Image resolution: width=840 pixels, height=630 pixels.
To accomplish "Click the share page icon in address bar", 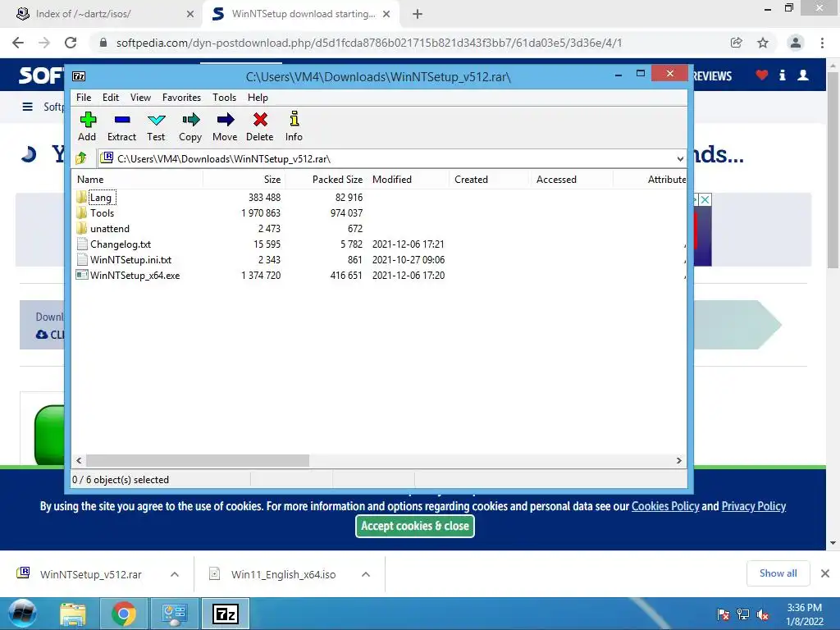I will click(737, 43).
